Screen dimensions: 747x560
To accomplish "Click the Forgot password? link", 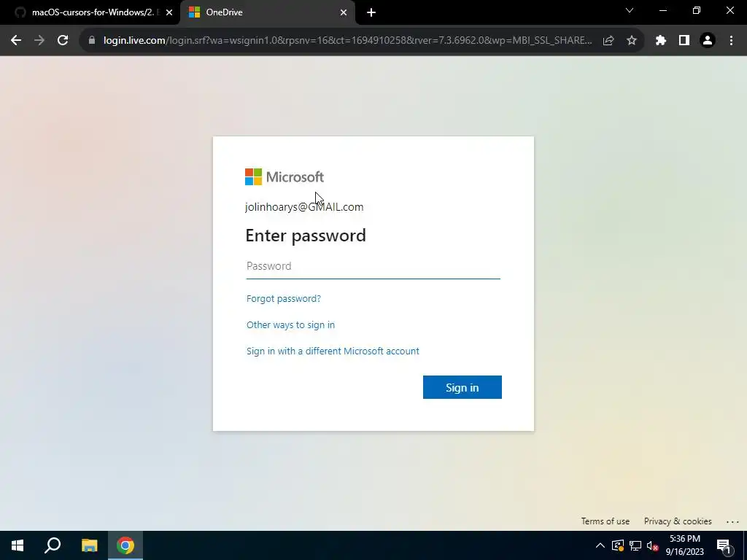I will (284, 298).
